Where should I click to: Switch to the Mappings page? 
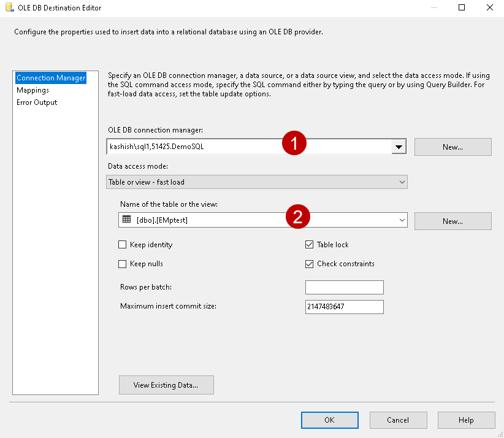(32, 90)
